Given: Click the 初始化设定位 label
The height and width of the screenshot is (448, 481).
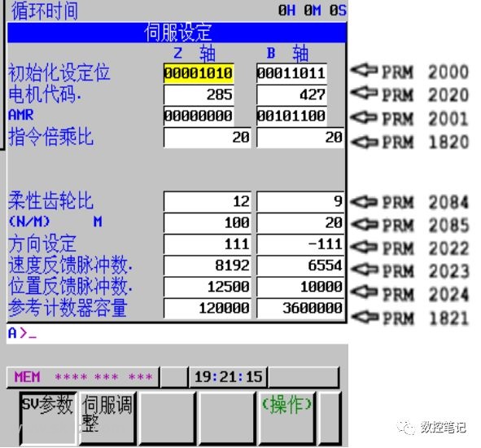Looking at the screenshot, I should click(x=59, y=72).
